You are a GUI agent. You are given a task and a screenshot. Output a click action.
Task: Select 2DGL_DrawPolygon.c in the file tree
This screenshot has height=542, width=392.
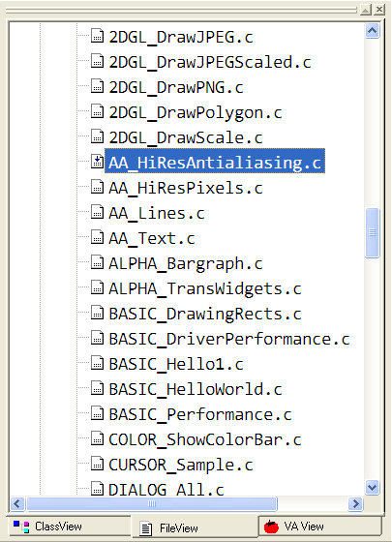coord(196,112)
